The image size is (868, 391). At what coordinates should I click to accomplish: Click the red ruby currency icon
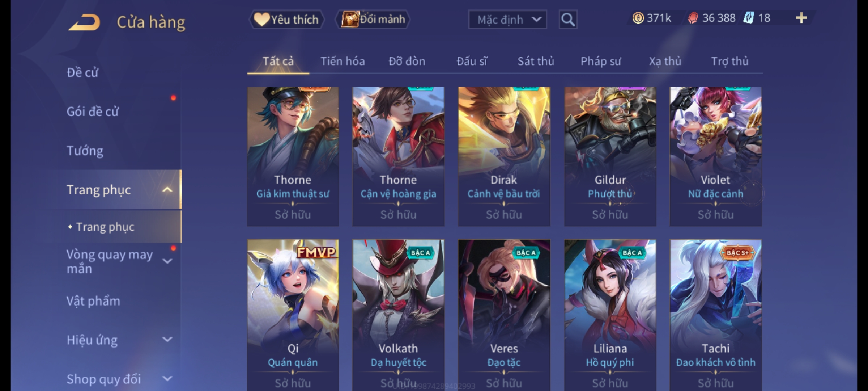(x=693, y=18)
